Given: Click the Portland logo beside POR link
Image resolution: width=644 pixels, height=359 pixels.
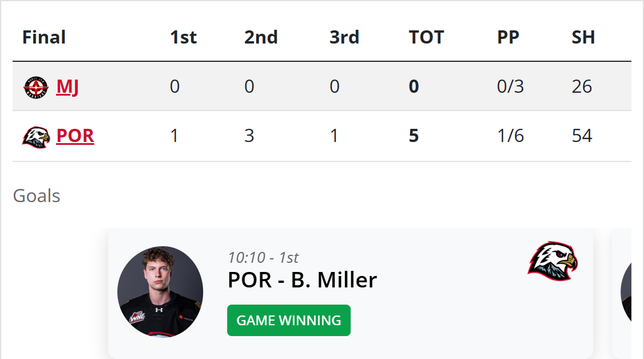Looking at the screenshot, I should tap(36, 136).
